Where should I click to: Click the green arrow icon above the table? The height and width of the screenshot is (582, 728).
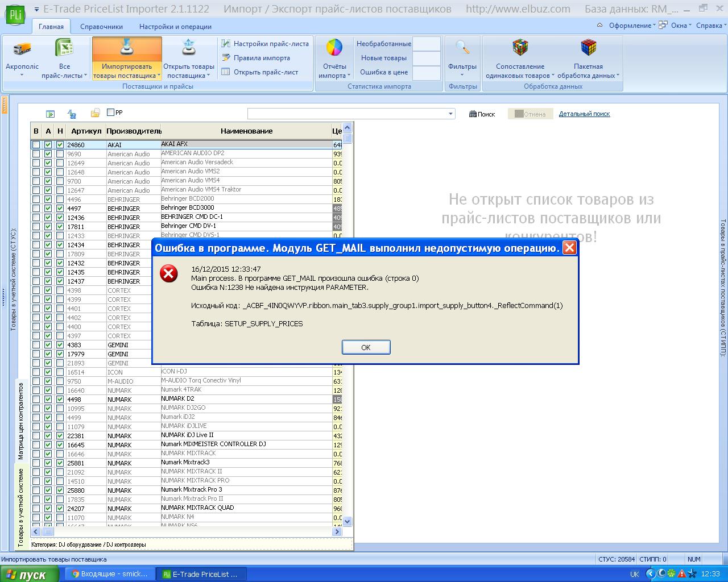51,114
